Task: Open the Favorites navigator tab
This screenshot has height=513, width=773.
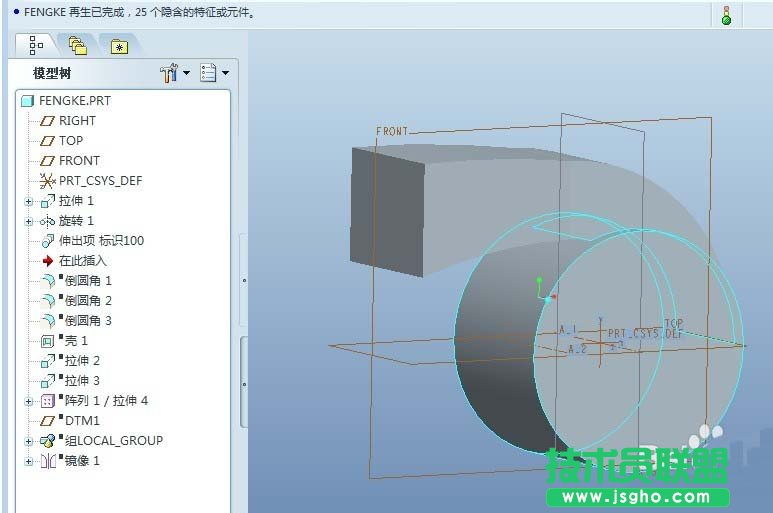Action: [119, 47]
